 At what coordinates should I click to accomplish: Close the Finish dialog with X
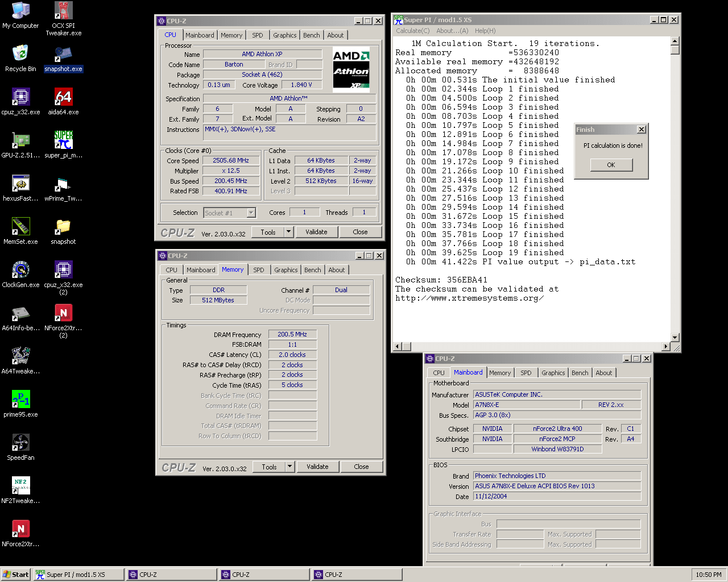[642, 130]
